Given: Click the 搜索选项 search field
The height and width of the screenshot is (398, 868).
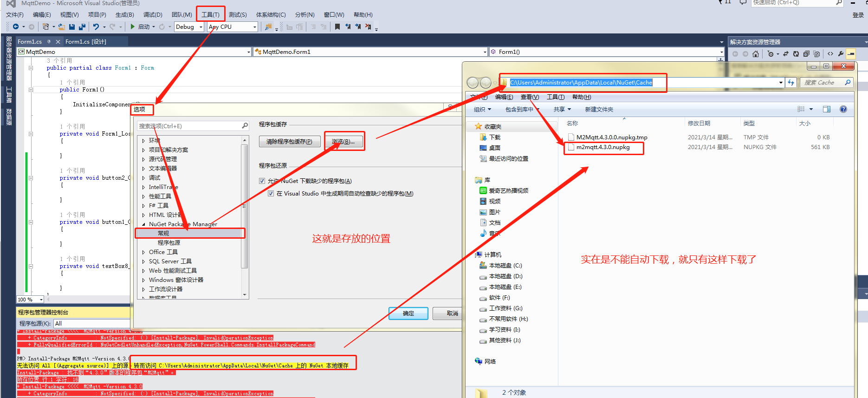Looking at the screenshot, I should coord(193,126).
